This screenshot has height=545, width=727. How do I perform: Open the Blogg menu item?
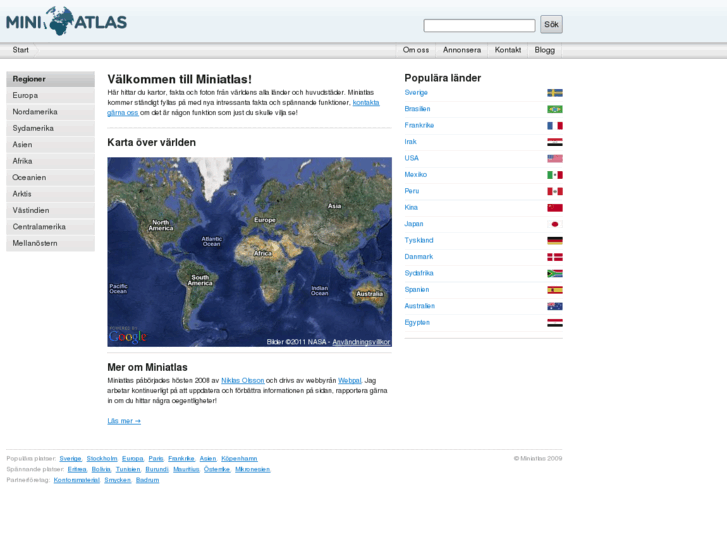(544, 50)
